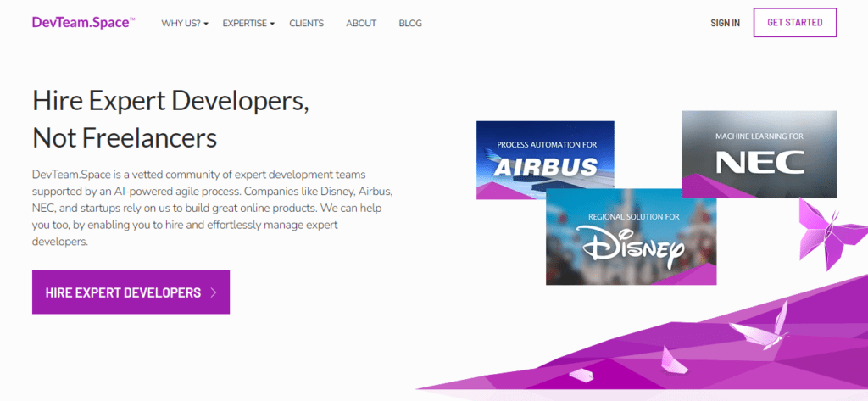The width and height of the screenshot is (868, 401).
Task: Click the paragraph starting DevTeam.Space is a vetted
Action: click(213, 209)
